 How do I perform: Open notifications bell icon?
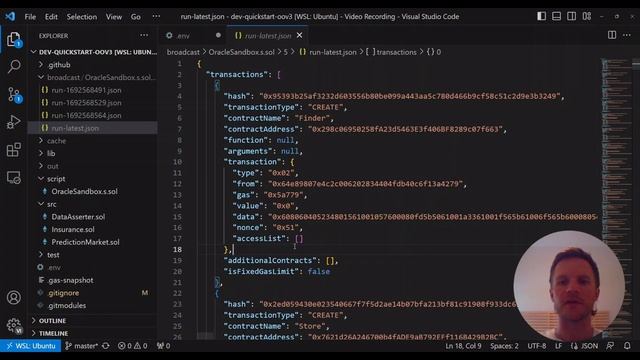[x=627, y=346]
